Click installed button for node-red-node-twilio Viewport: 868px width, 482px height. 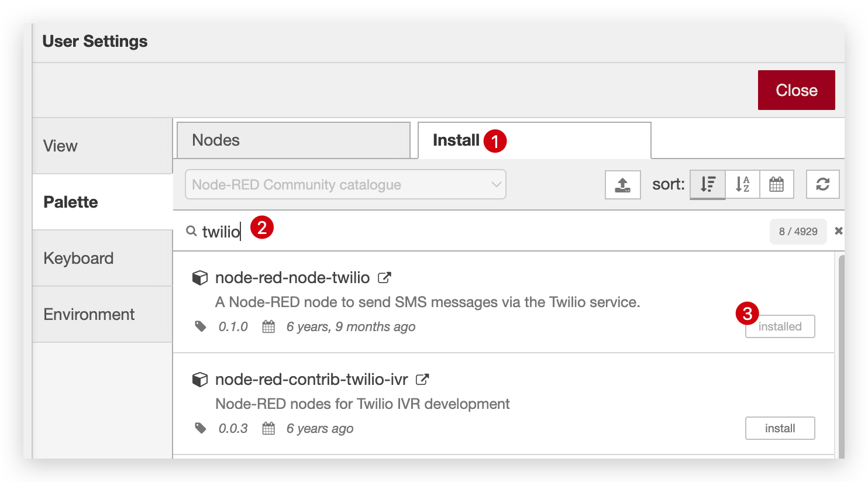[x=780, y=326]
